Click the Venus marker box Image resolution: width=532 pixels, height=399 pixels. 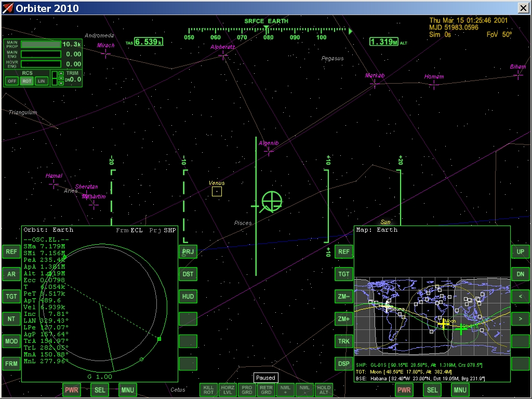tap(217, 192)
